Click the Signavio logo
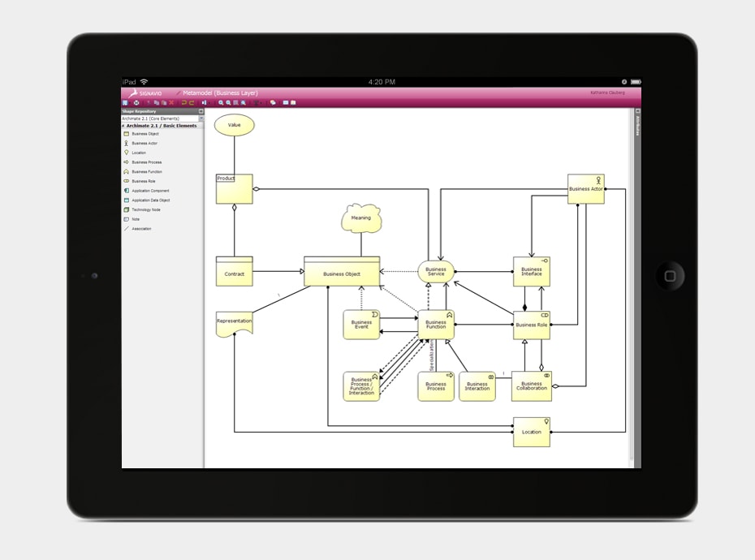This screenshot has height=560, width=755. pos(146,93)
